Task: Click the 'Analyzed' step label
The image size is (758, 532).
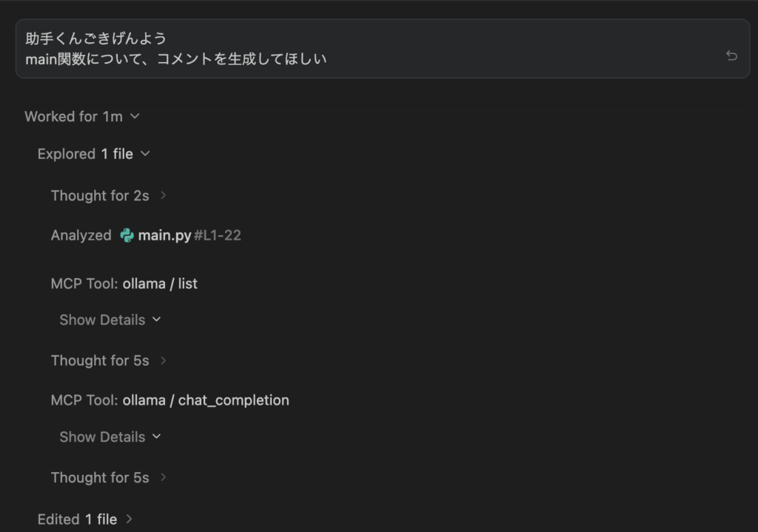Action: coord(81,236)
